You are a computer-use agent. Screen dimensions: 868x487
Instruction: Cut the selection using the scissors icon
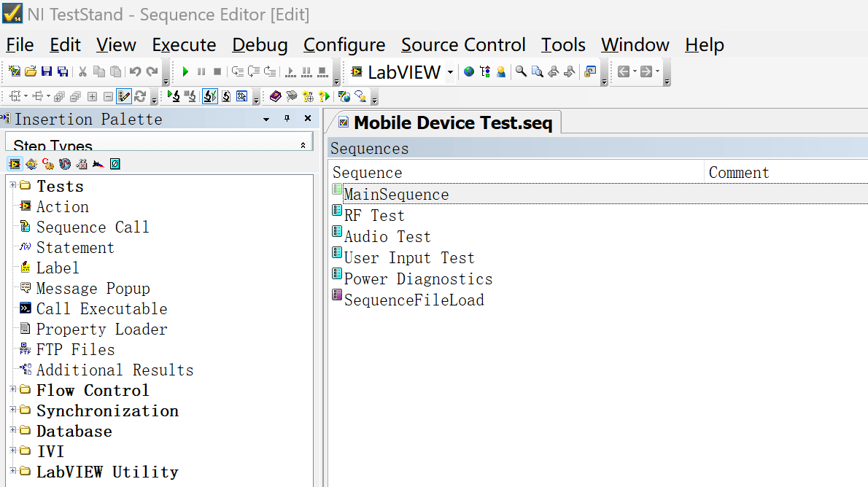pyautogui.click(x=82, y=71)
